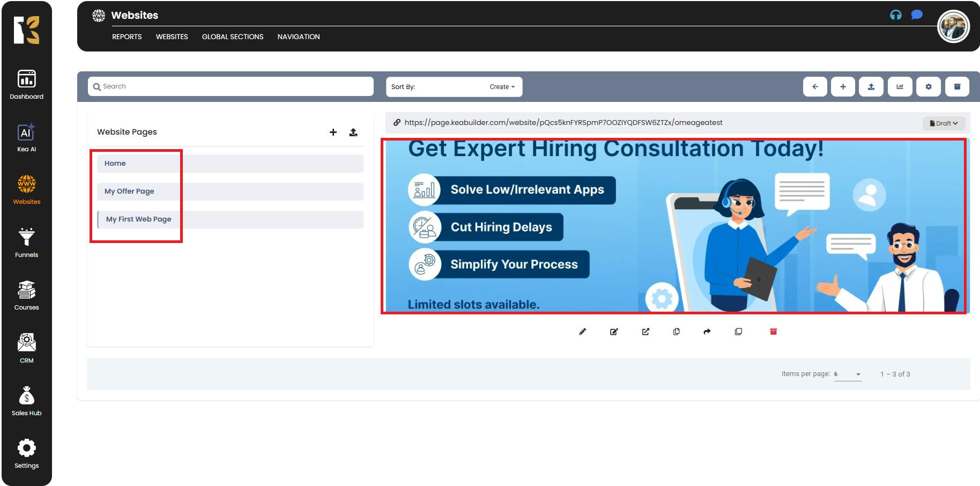This screenshot has height=486, width=980.
Task: Click the red archive icon below preview
Action: tap(773, 332)
